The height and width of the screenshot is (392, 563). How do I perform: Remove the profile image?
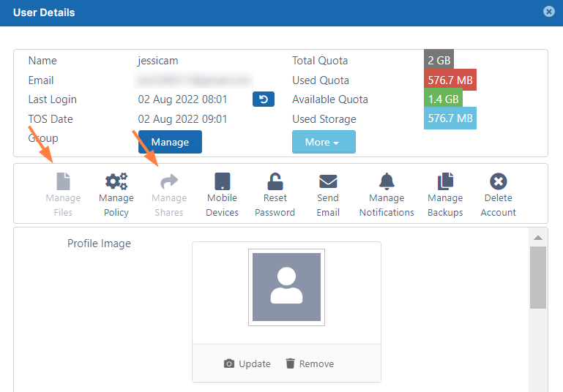309,363
